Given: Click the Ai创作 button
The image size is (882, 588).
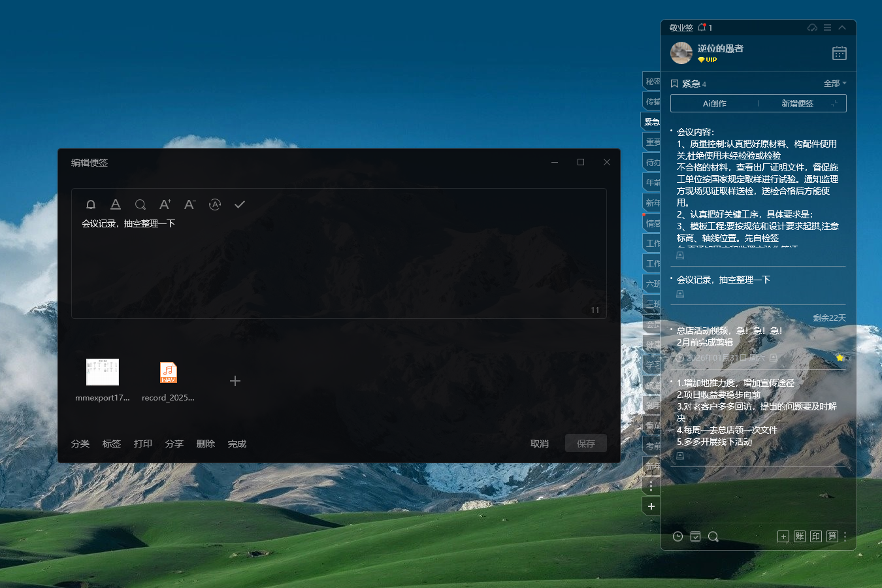Looking at the screenshot, I should [x=714, y=103].
